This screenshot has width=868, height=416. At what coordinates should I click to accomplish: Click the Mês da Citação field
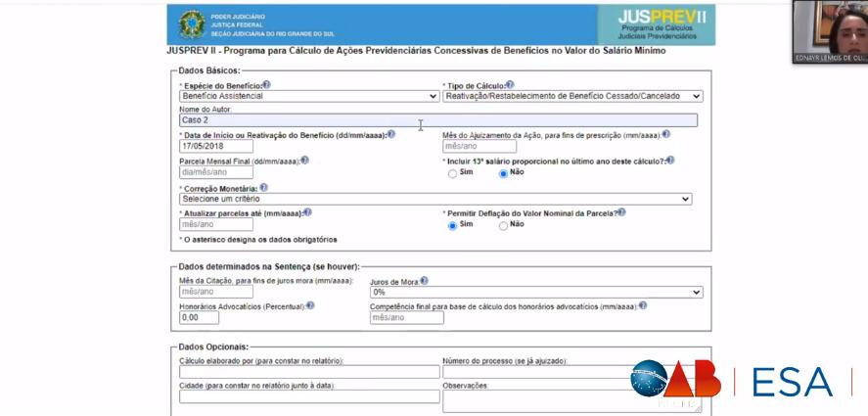(216, 292)
